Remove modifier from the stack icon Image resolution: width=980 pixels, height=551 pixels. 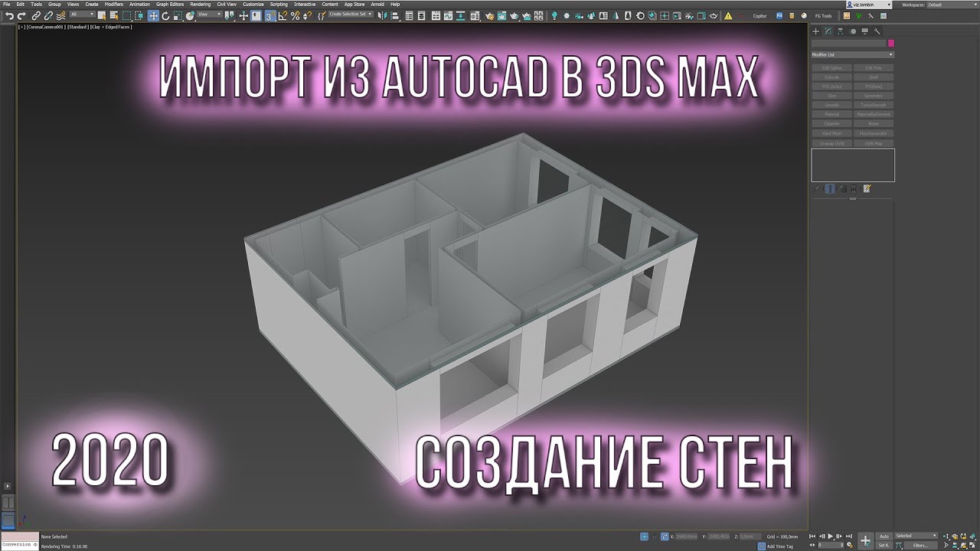(854, 188)
